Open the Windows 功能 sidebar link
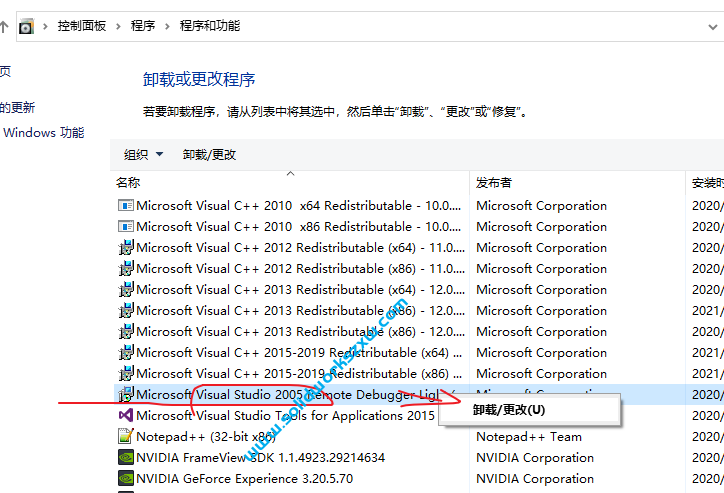The image size is (724, 493). (x=43, y=133)
